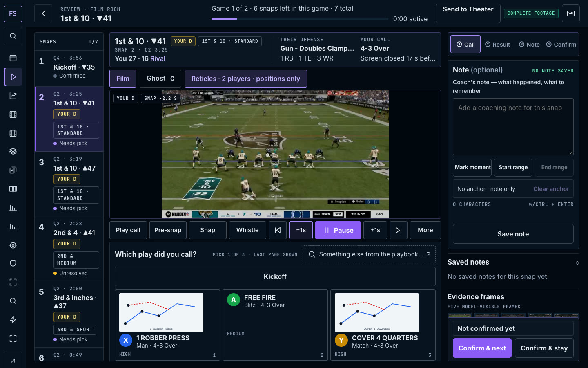Search something else from the playbook
This screenshot has height=368, width=588.
pos(369,254)
